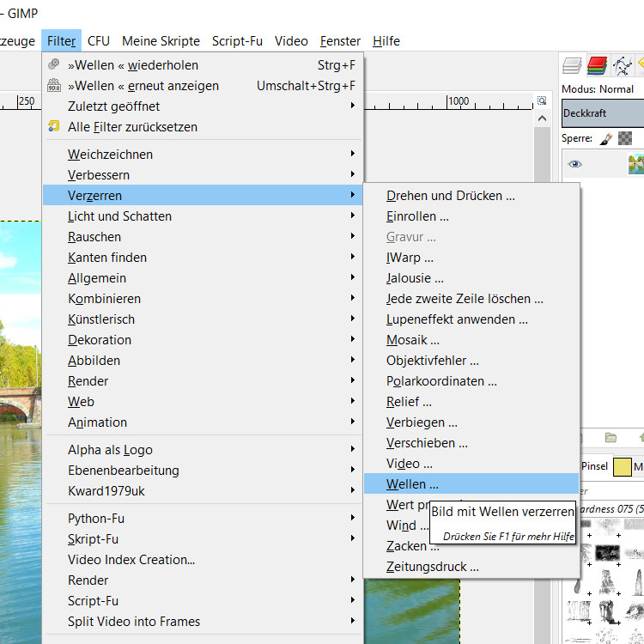Click the new layer group folder icon
This screenshot has width=644, height=644.
point(611,438)
